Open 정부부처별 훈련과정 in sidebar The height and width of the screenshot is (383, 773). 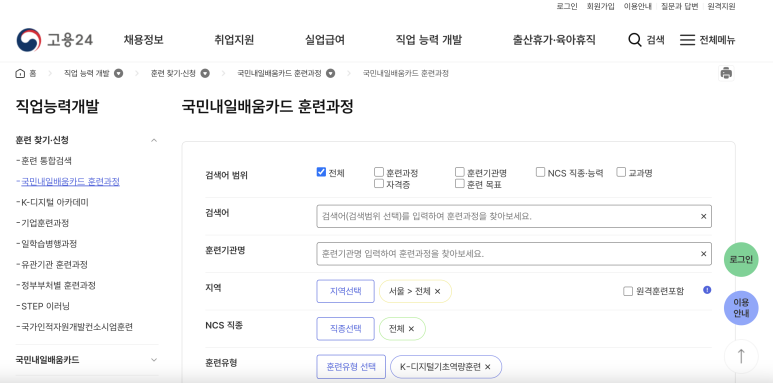point(58,285)
